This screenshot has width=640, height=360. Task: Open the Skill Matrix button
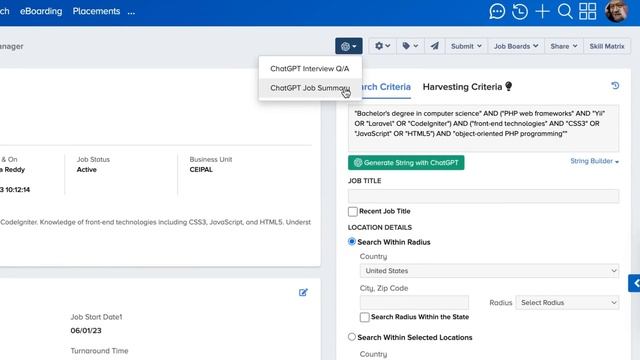click(x=607, y=46)
